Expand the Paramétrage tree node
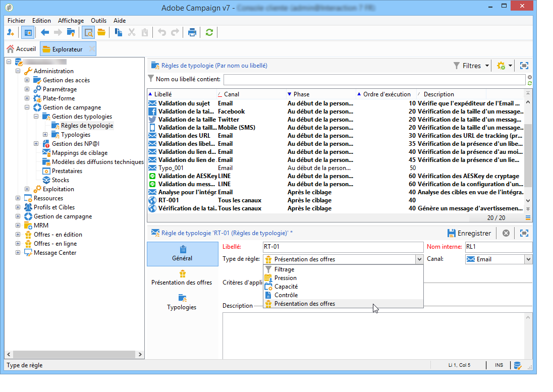The image size is (553, 392). click(27, 89)
